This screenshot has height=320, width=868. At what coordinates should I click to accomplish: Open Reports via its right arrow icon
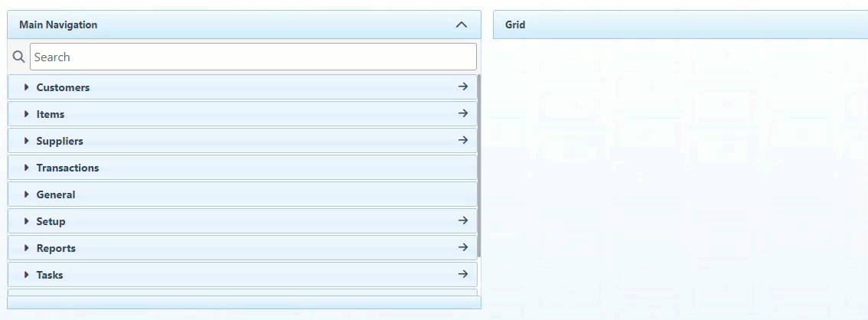[x=462, y=248]
